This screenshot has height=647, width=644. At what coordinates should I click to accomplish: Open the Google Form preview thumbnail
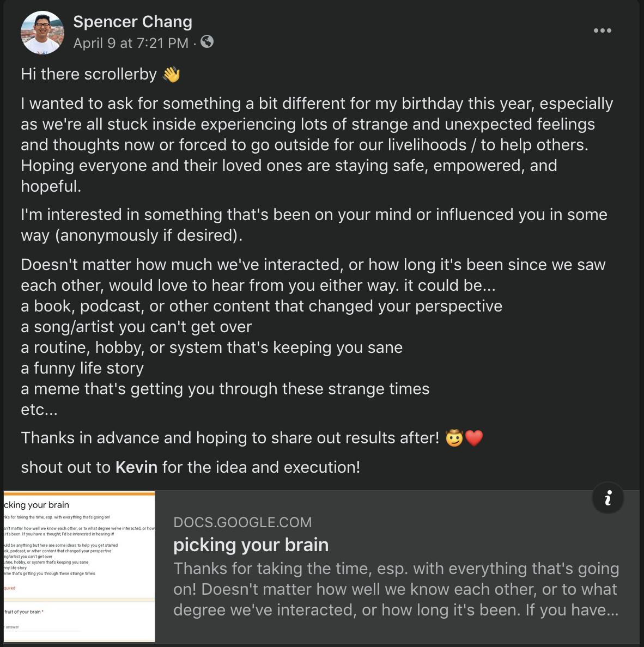click(x=79, y=566)
